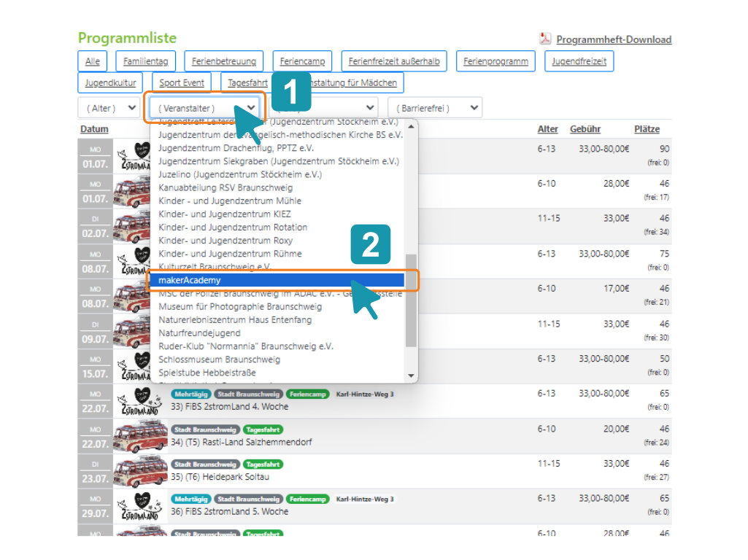This screenshot has height=560, width=748.
Task: Click the Mehrtägig tag on event 33
Action: tap(190, 394)
